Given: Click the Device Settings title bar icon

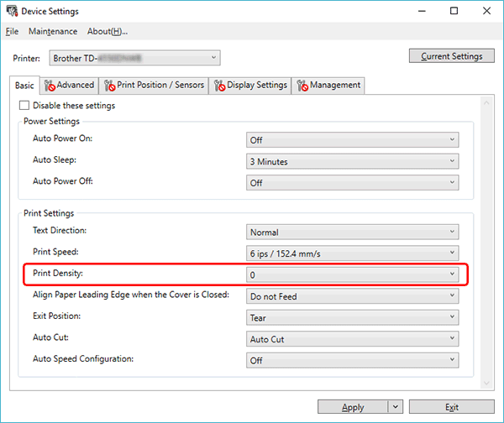Looking at the screenshot, I should (10, 11).
